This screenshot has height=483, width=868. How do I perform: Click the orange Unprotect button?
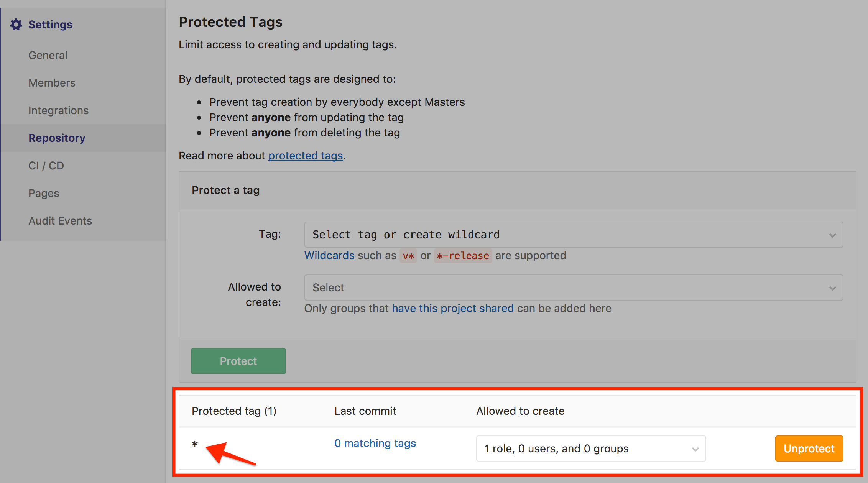809,449
